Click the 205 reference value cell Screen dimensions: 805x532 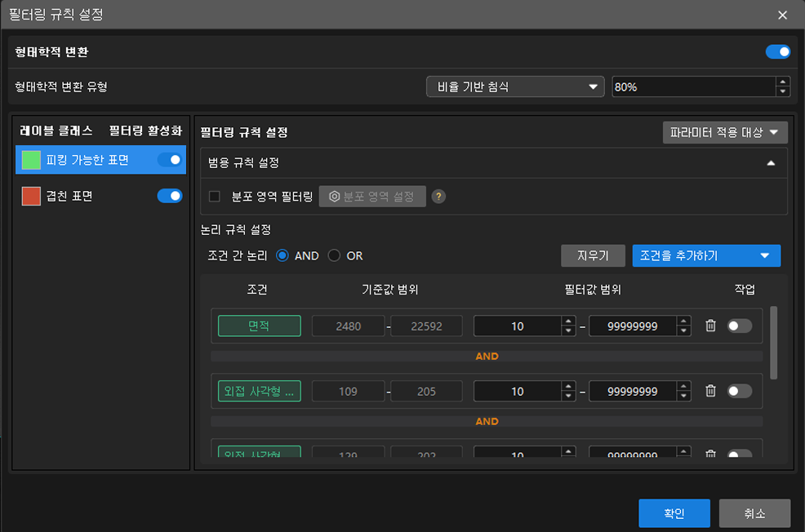tap(426, 391)
